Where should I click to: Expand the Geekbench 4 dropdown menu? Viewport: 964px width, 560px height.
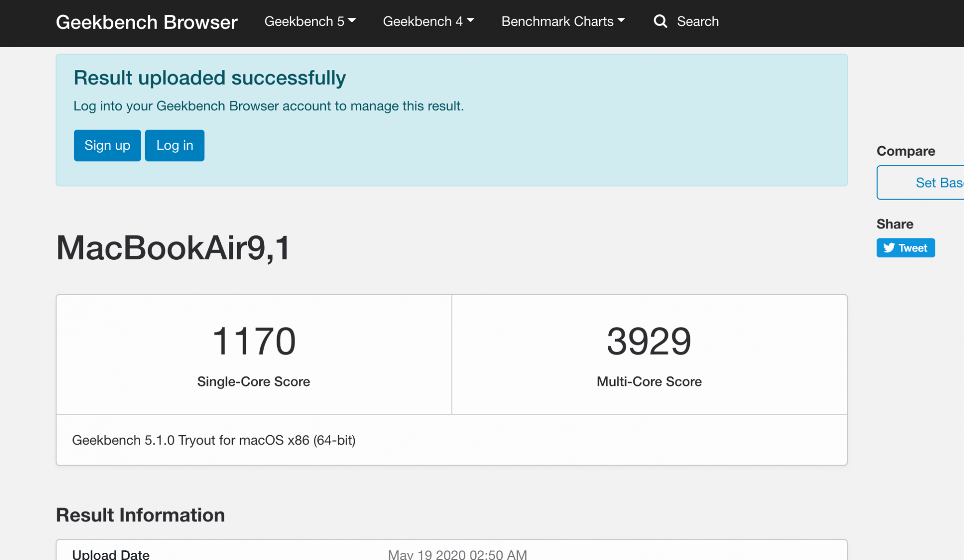[428, 21]
